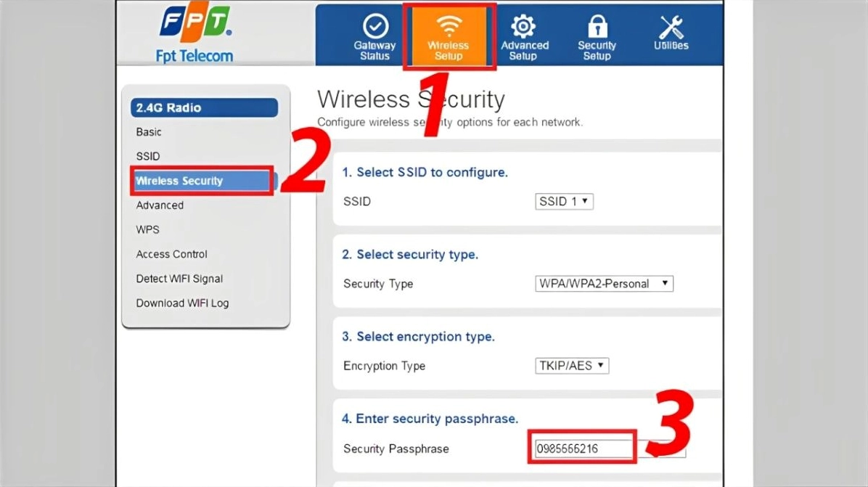
Task: Open the Encryption Type dropdown showing TKIP/AES
Action: 572,366
